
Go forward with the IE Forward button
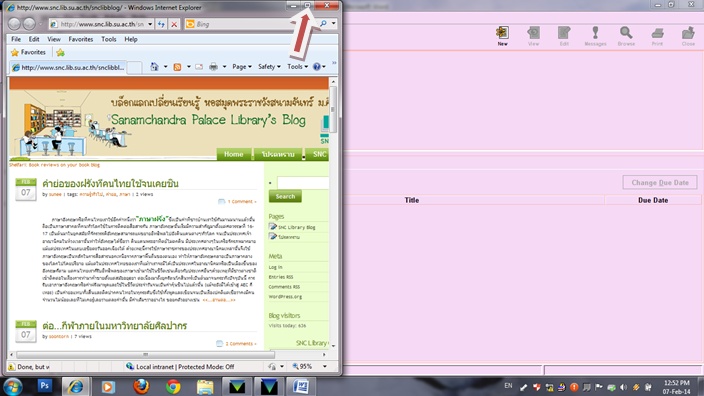click(29, 24)
